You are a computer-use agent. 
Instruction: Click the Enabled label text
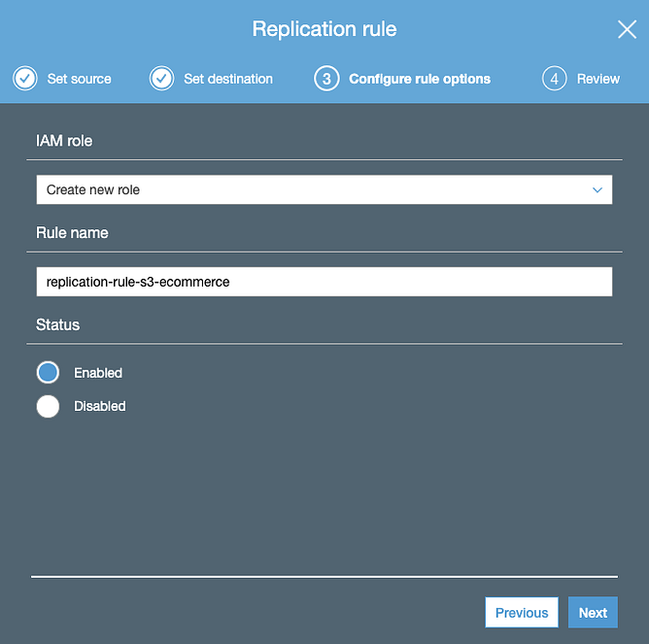click(98, 373)
